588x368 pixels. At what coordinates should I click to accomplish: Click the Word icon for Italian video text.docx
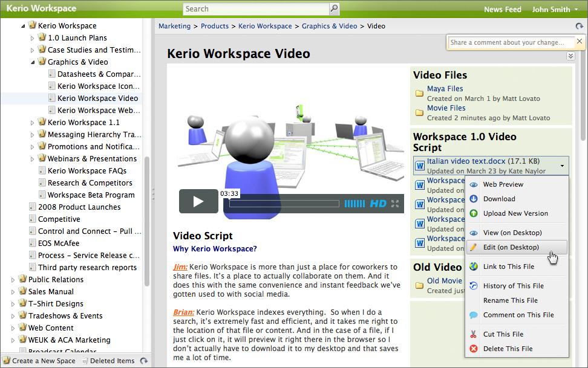[x=420, y=165]
